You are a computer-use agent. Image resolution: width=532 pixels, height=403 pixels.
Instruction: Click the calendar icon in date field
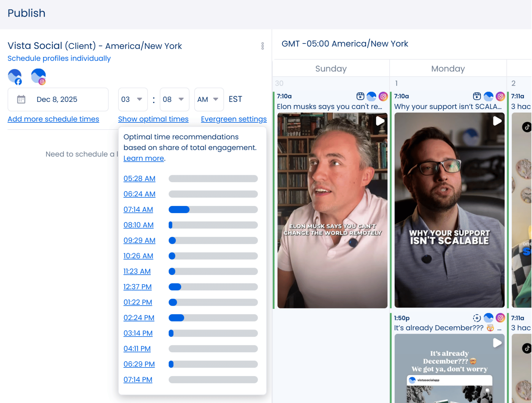point(21,99)
